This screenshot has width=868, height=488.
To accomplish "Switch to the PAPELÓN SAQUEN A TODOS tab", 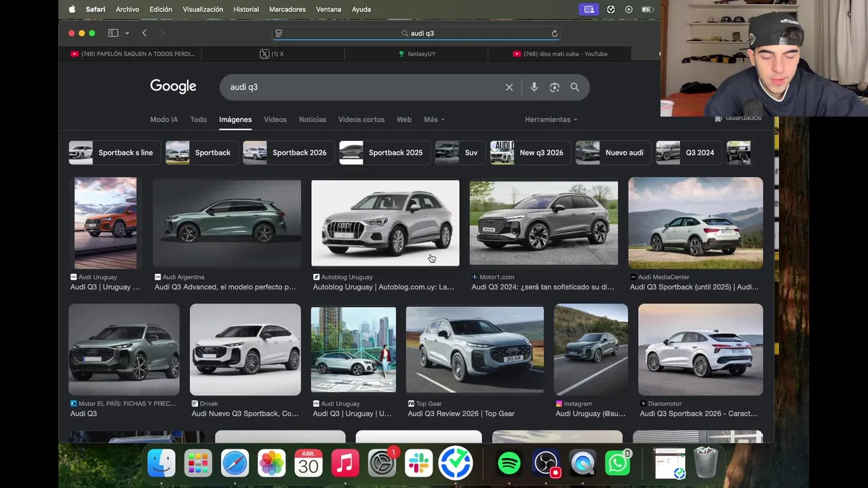I will click(131, 54).
